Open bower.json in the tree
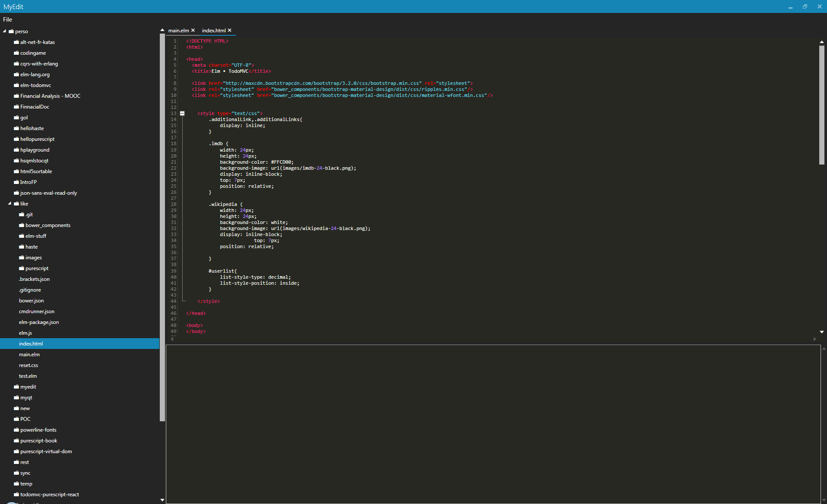This screenshot has height=504, width=827. [x=31, y=301]
